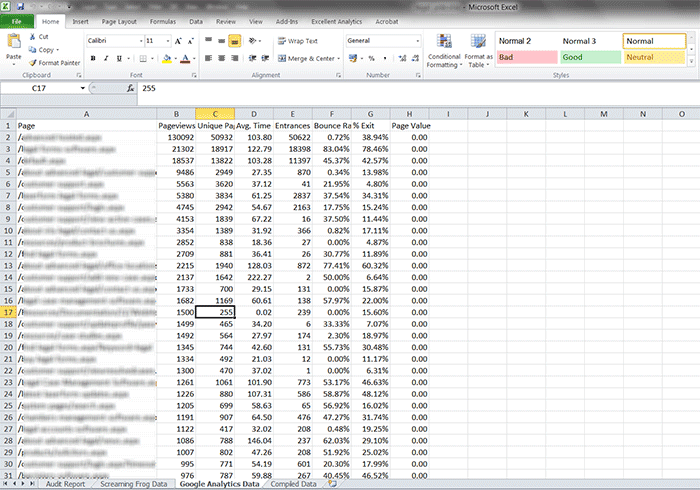This screenshot has height=490, width=700.
Task: Switch to the Screaming Frog Data sheet
Action: 132,484
